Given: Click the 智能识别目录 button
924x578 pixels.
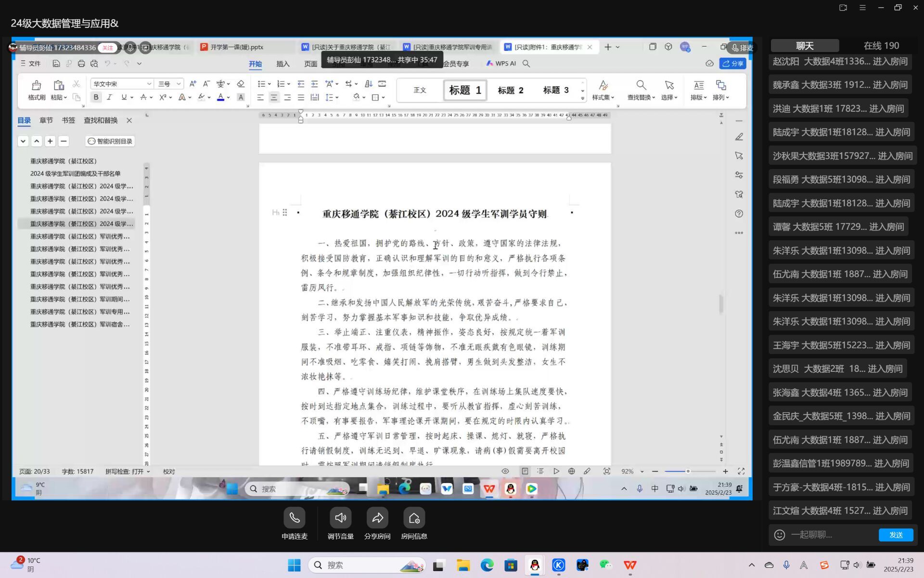Looking at the screenshot, I should click(110, 141).
